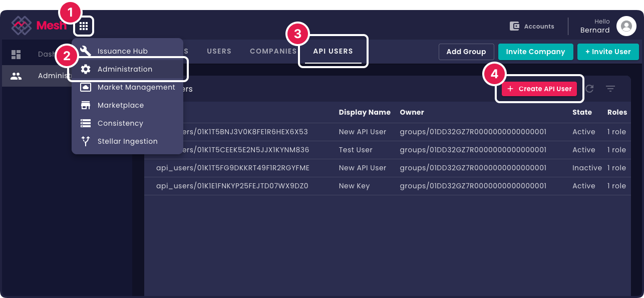Screen dimensions: 644x298
Task: Switch to the API USERS tab
Action: [333, 51]
